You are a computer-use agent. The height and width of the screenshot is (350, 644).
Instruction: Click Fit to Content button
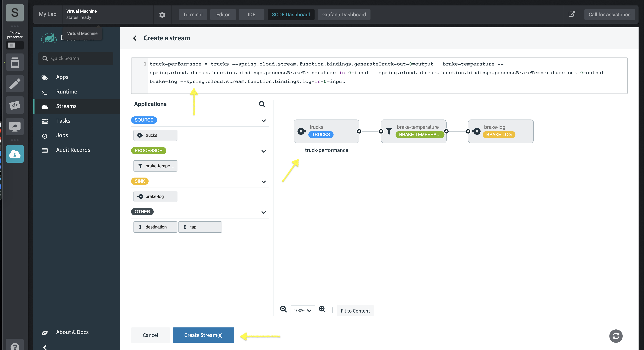click(x=355, y=310)
